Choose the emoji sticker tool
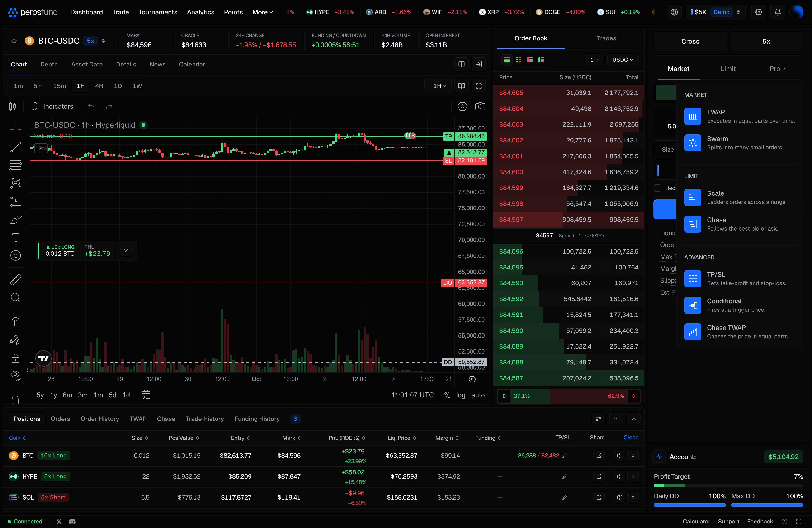Screen dimensions: 812x528 point(15,255)
